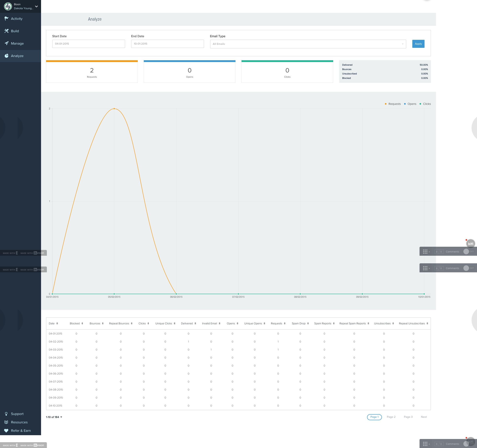Open Resources via its book icon
477x448 pixels.
6,422
